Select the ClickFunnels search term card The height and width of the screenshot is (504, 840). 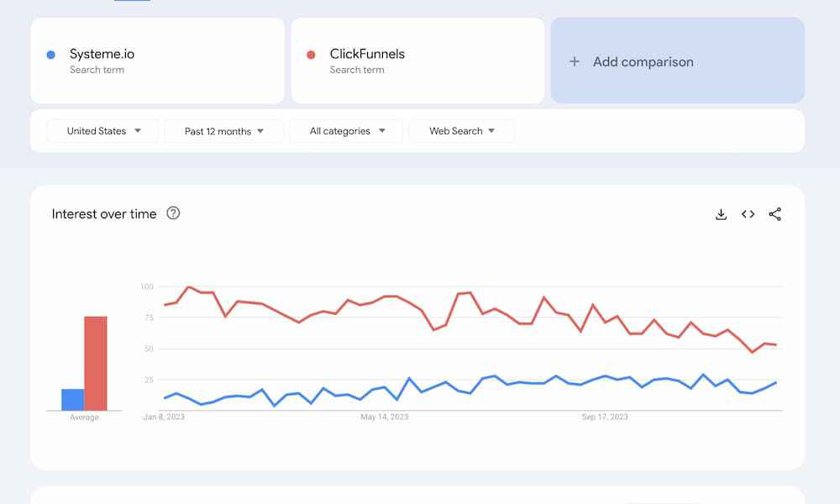point(417,60)
